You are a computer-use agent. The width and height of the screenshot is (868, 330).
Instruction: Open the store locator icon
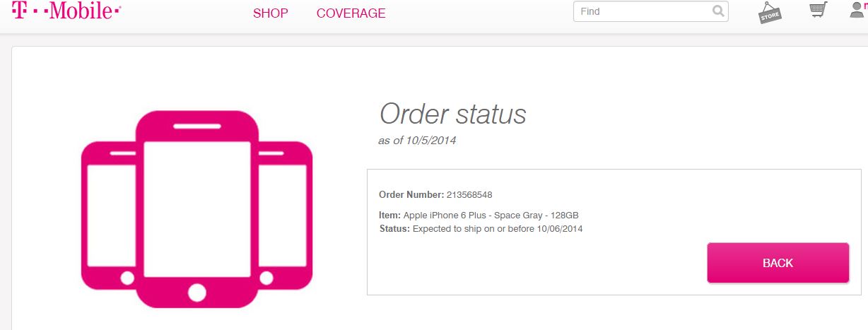pyautogui.click(x=770, y=12)
